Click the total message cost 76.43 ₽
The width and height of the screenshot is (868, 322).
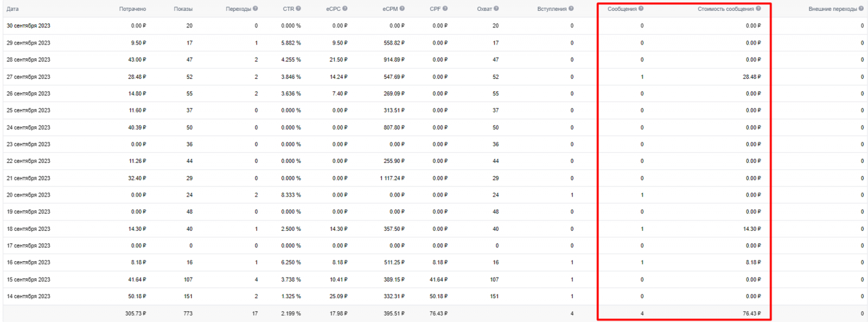pos(751,314)
